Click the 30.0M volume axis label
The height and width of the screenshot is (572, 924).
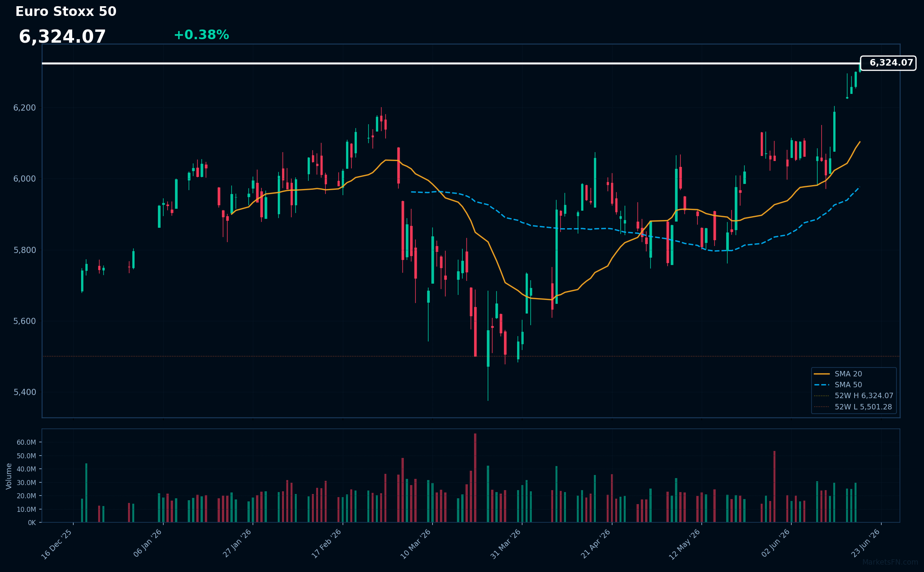(26, 483)
